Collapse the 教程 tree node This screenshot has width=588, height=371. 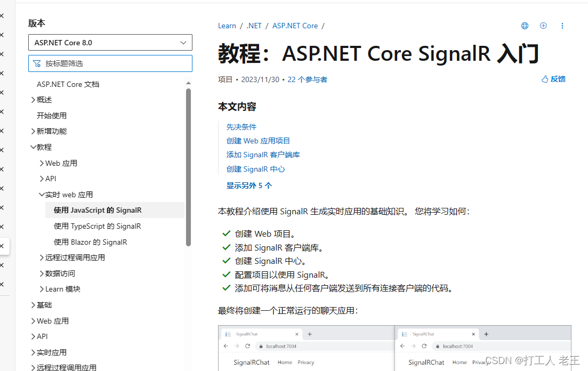33,147
